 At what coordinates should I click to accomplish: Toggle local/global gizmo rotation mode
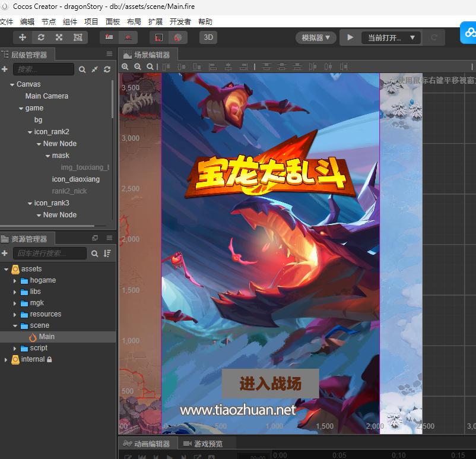[x=128, y=37]
